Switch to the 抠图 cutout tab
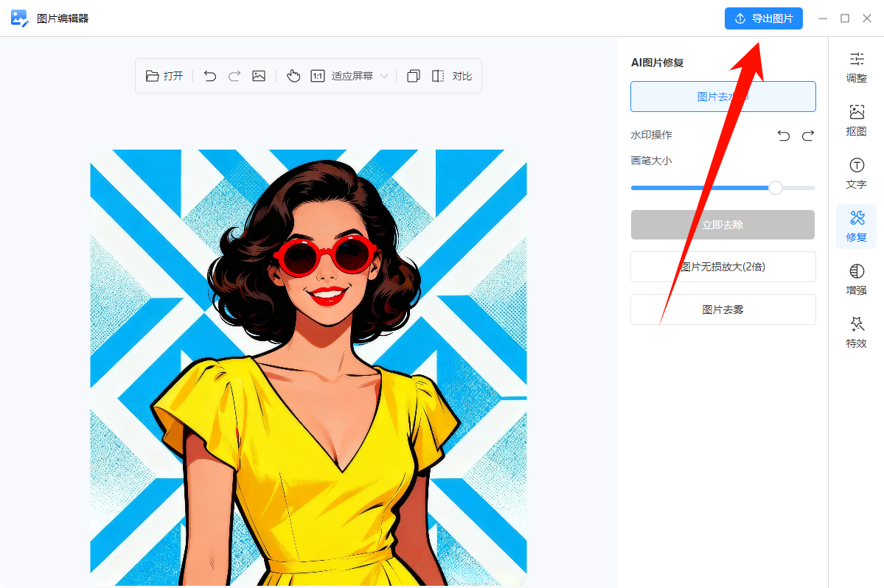The image size is (884, 588). click(x=856, y=120)
